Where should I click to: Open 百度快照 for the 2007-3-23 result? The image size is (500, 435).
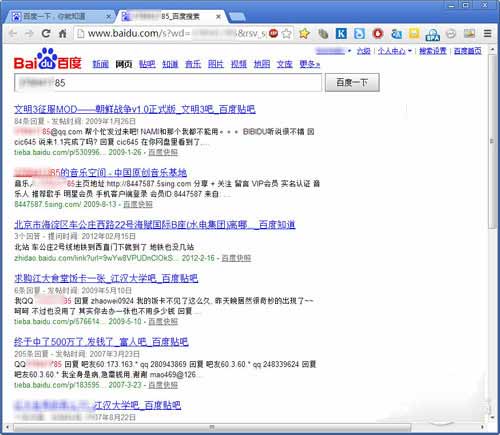163,385
